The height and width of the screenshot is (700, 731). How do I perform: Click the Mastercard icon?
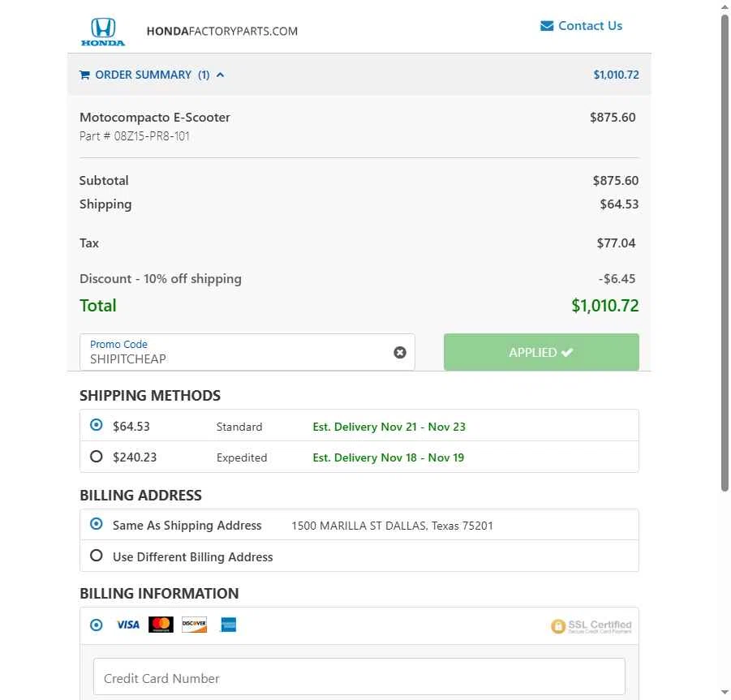(161, 625)
